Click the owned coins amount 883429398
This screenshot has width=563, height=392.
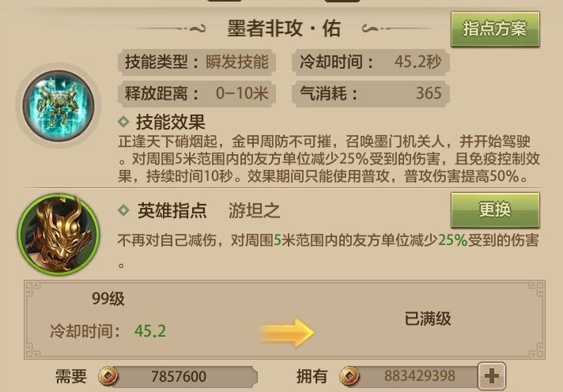[x=420, y=376]
